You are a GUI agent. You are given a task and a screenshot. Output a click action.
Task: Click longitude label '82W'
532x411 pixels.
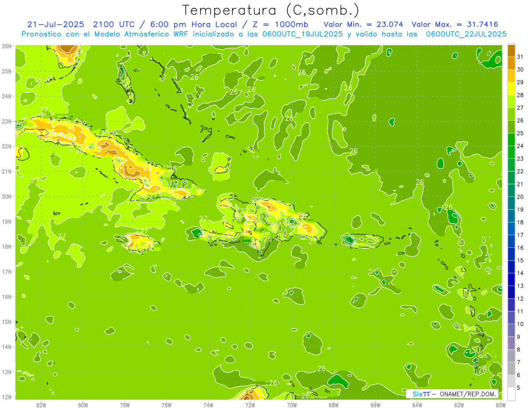[x=41, y=405]
